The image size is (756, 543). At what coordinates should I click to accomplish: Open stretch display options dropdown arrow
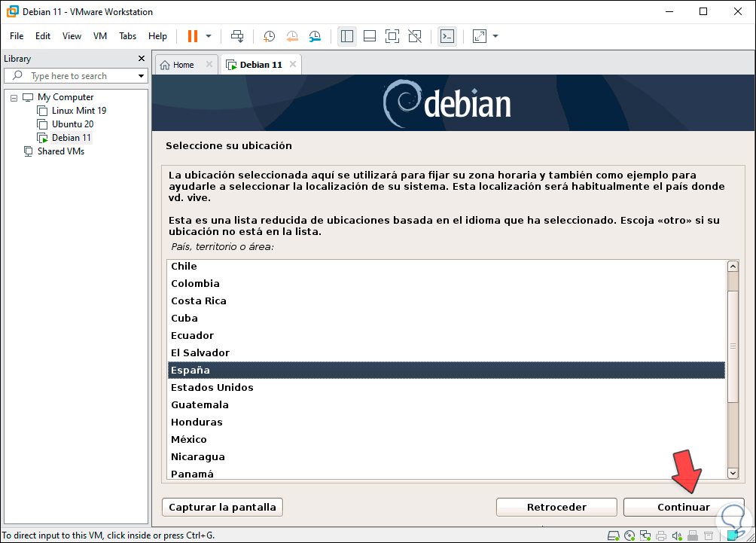pyautogui.click(x=495, y=36)
